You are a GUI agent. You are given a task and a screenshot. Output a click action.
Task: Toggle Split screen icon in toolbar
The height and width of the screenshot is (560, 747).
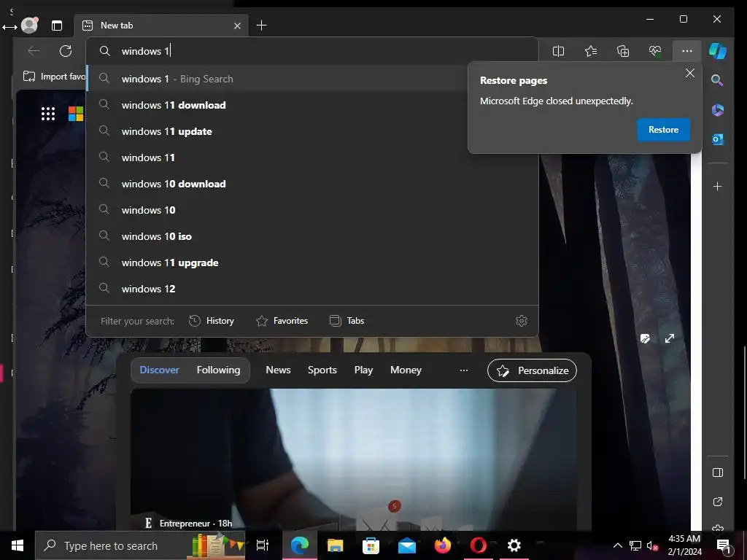(x=558, y=51)
